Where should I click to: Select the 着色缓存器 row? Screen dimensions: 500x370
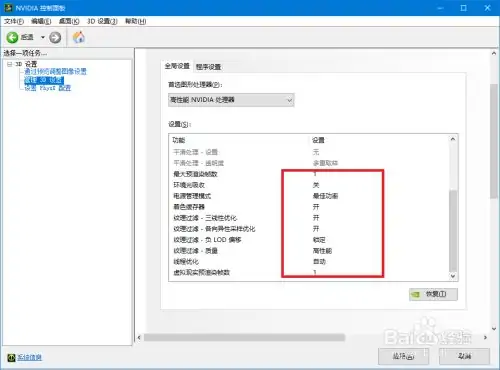[309, 207]
